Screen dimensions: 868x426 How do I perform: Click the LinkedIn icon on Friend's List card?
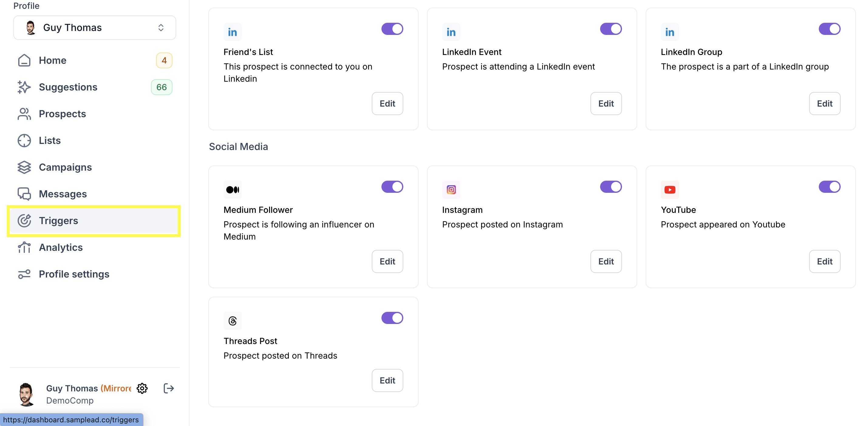233,32
